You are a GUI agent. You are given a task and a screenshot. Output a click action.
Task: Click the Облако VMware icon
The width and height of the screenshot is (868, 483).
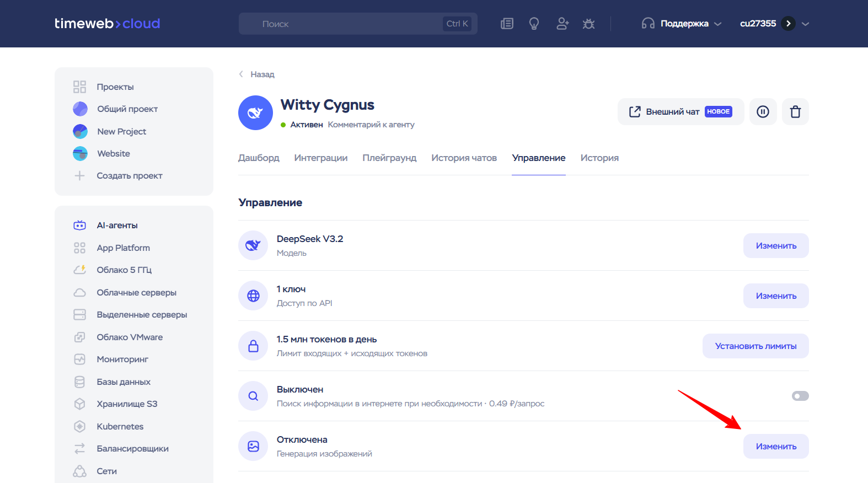[80, 337]
